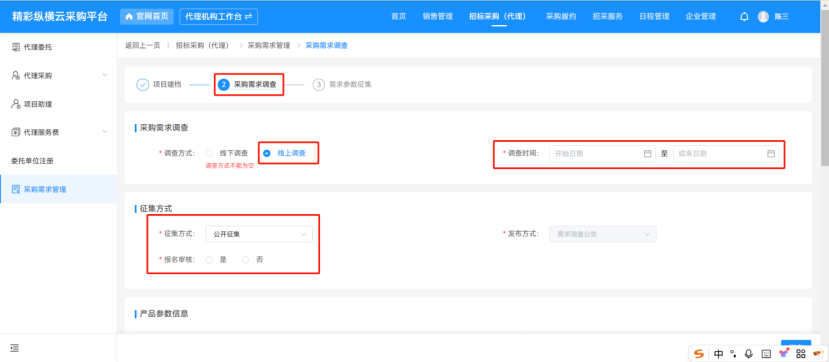Toggle Chinese/English mode 中 in IME toolbar
The width and height of the screenshot is (829, 362).
pyautogui.click(x=719, y=354)
